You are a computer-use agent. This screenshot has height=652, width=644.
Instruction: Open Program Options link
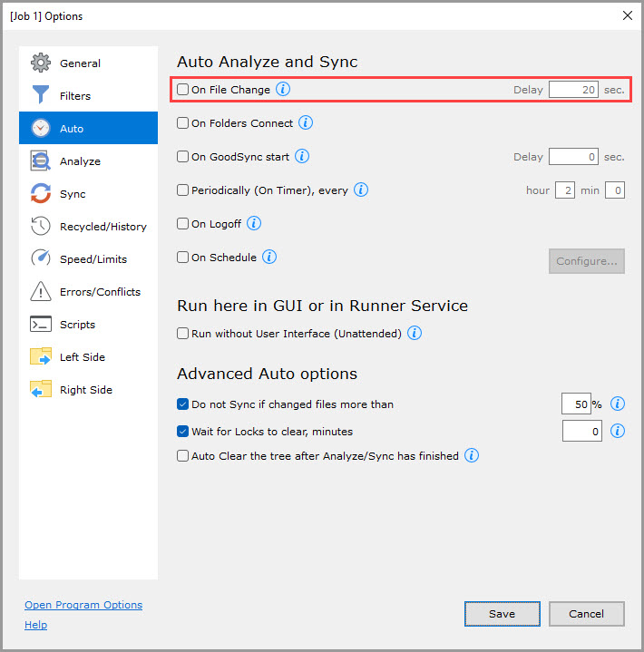83,605
